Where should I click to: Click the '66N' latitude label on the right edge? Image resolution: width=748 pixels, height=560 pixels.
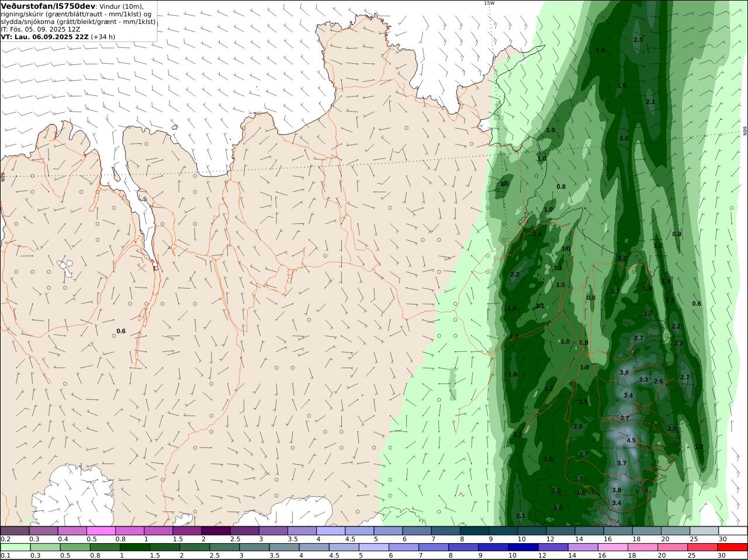(745, 132)
